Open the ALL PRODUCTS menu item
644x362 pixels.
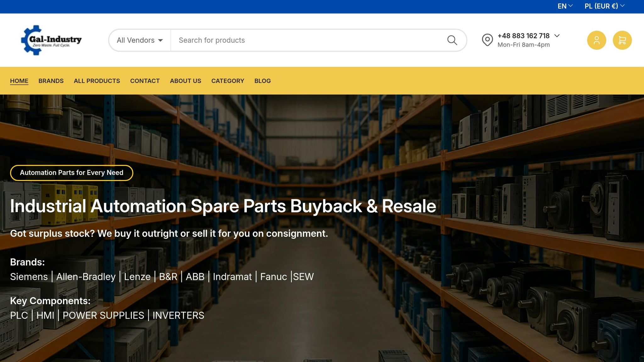(97, 81)
